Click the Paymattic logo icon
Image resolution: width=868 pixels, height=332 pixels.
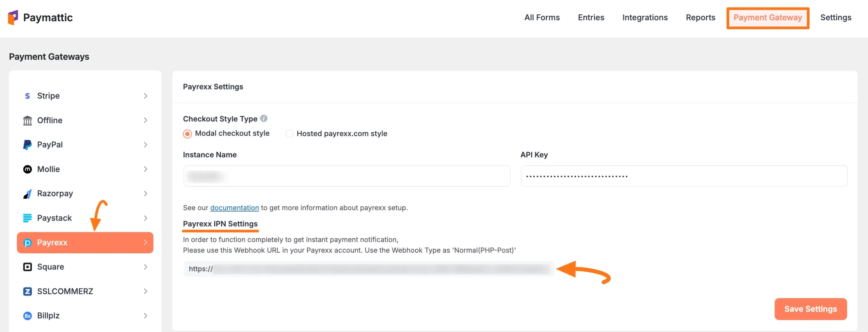[x=13, y=17]
